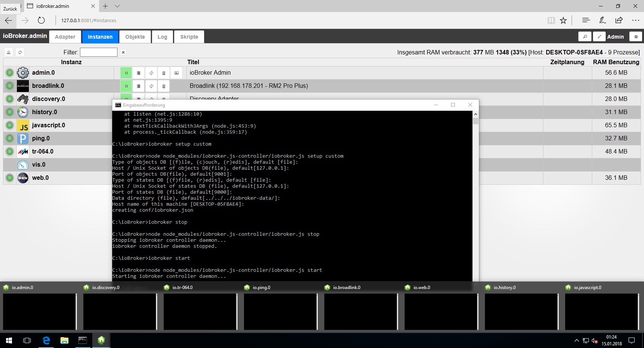
Task: Click the Titel column header
Action: click(193, 62)
